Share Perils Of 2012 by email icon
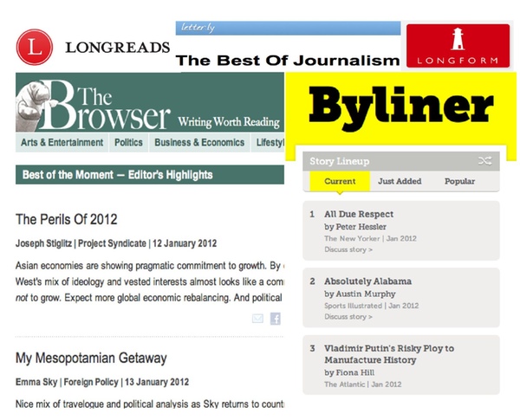Viewport: 520px width, 420px height. 257,319
